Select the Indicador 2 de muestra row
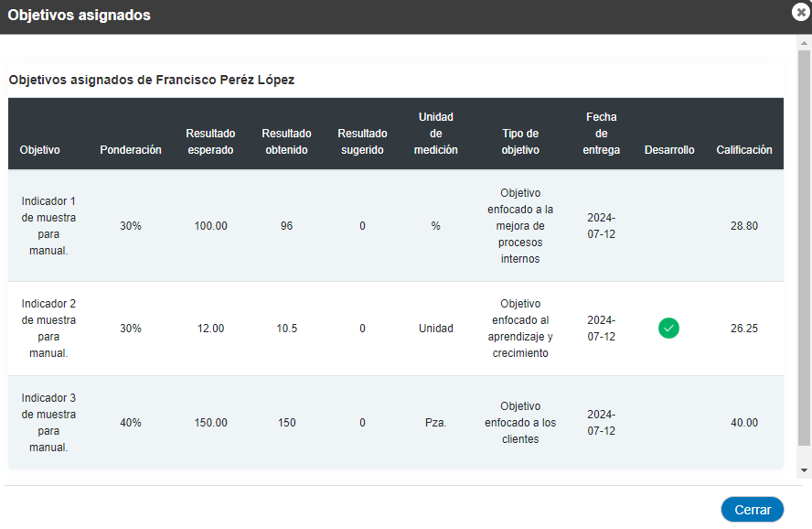The width and height of the screenshot is (812, 529). [x=396, y=329]
